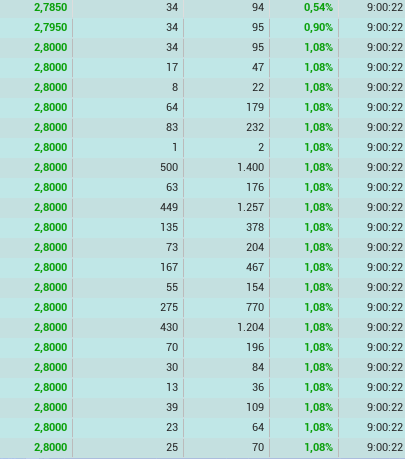Select the row with price 2,7950
This screenshot has height=459, width=405.
[x=202, y=27]
